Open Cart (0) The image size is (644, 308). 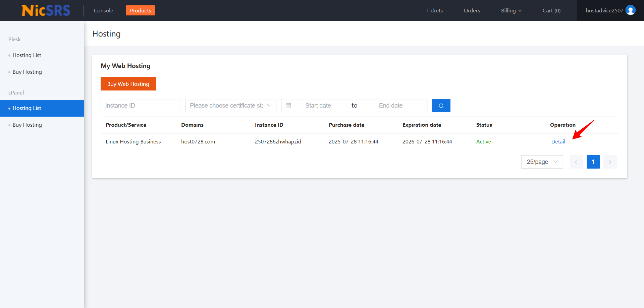[551, 11]
